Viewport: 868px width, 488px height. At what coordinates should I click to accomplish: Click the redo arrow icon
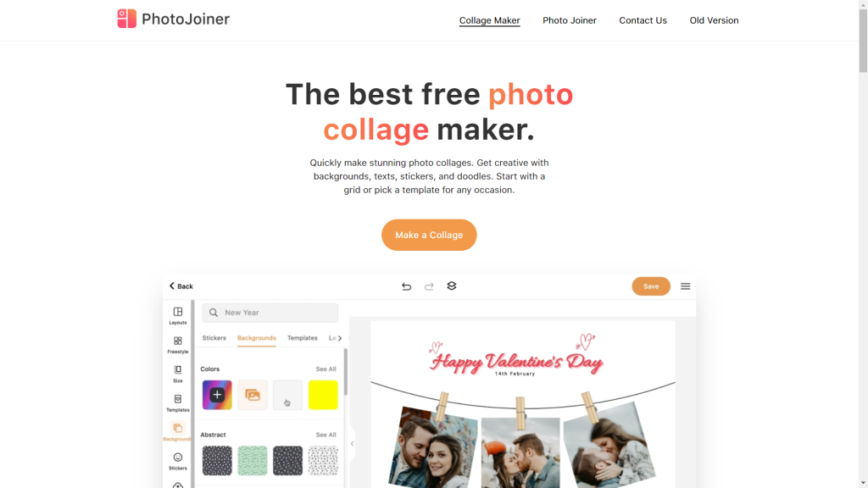(429, 286)
